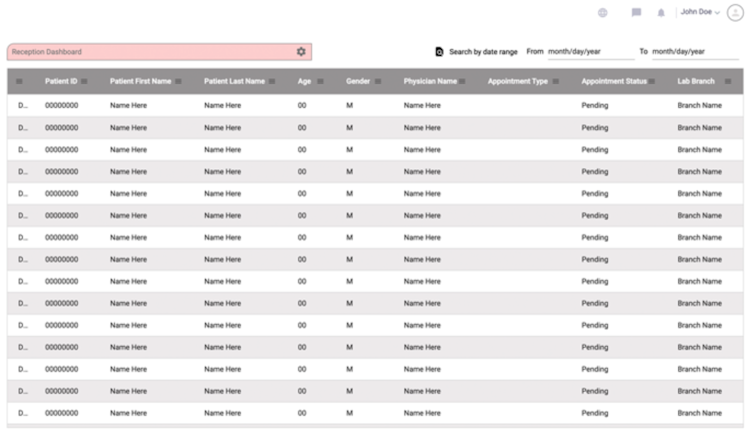Click the user avatar icon
The height and width of the screenshot is (440, 750).
[x=735, y=12]
